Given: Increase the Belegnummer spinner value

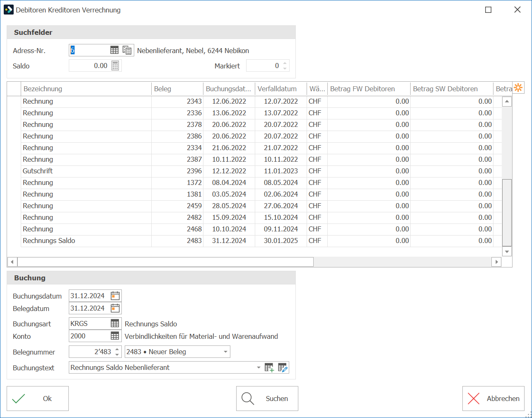Looking at the screenshot, I should tap(117, 349).
